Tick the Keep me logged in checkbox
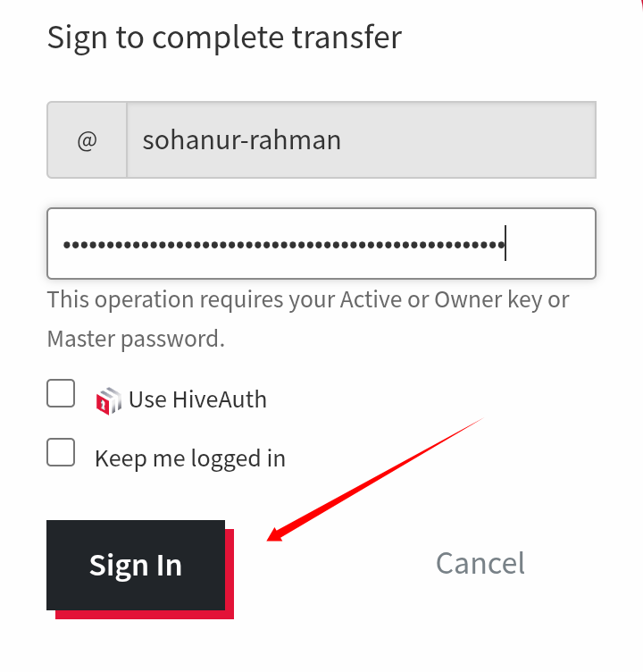Screen dimensions: 643x672 [x=61, y=452]
